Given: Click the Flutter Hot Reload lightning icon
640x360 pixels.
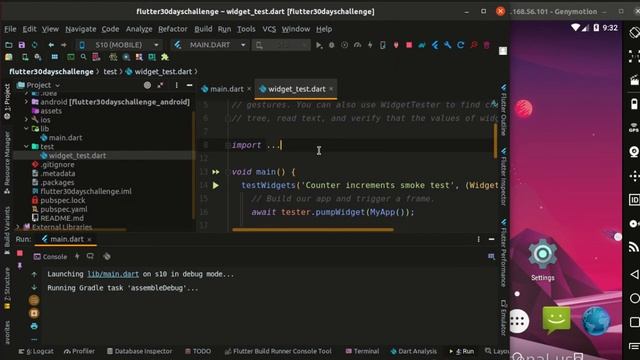Looking at the screenshot, I should 370,45.
